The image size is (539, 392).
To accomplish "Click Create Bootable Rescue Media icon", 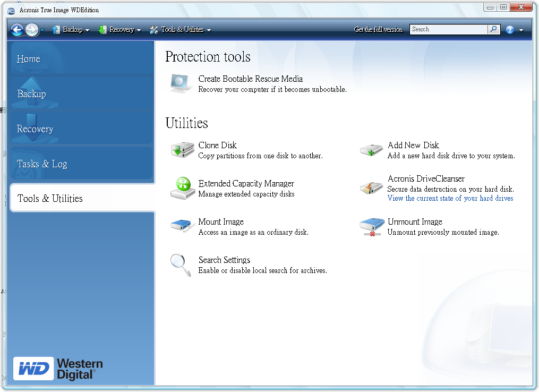I will pos(181,83).
